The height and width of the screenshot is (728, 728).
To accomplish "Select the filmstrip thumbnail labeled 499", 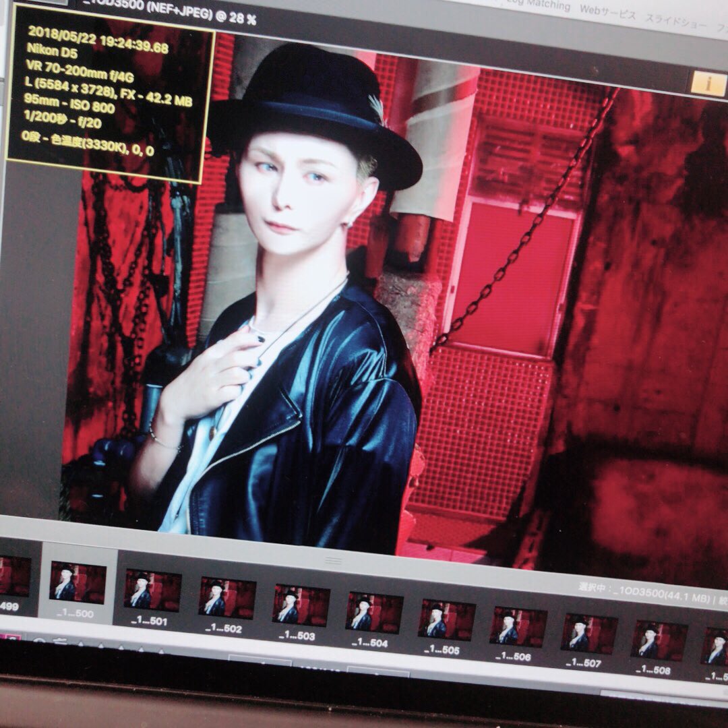I will pyautogui.click(x=15, y=576).
